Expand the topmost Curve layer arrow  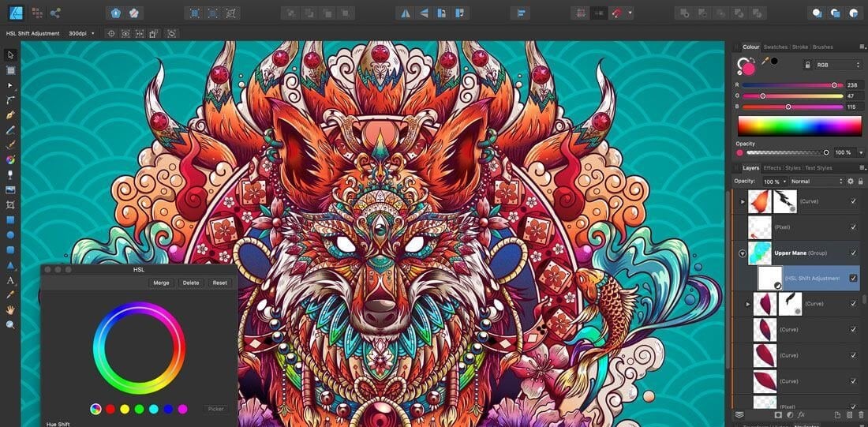pos(743,201)
